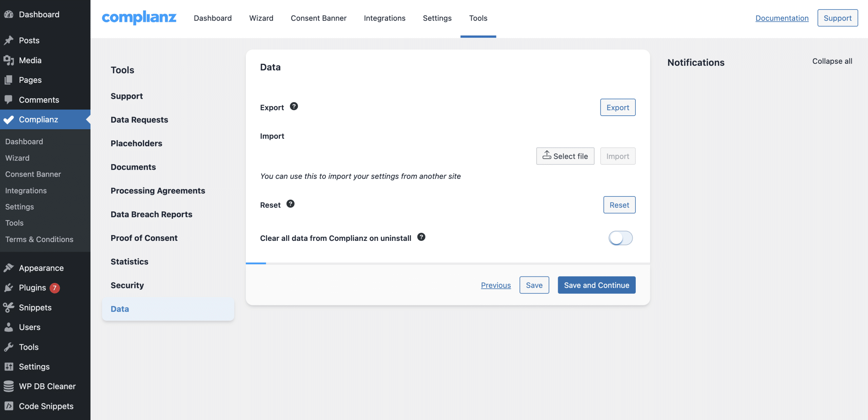Screen dimensions: 868x420
Task: Select the Tools top tab
Action: (x=478, y=18)
